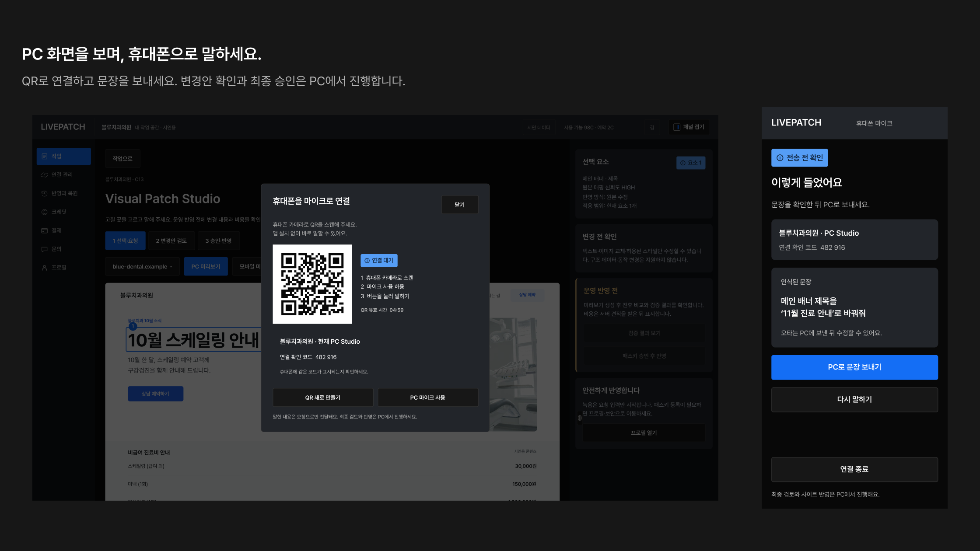Open 반영과 복원 in the sidebar
Screen dimensions: 980x551
pyautogui.click(x=63, y=193)
